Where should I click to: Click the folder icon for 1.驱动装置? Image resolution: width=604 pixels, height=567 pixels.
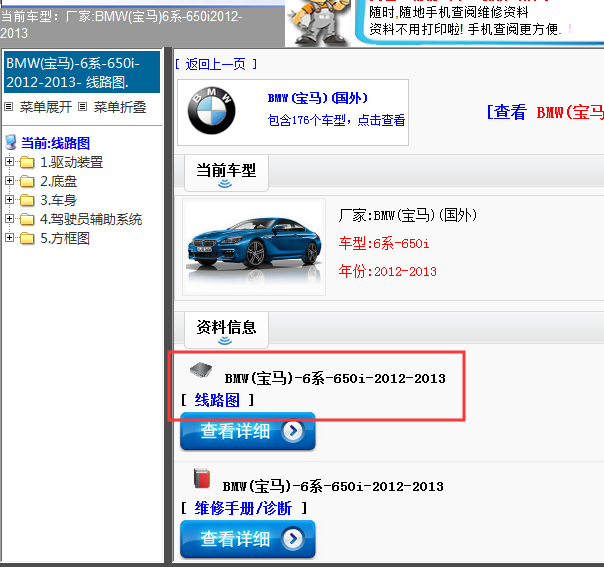[x=27, y=163]
